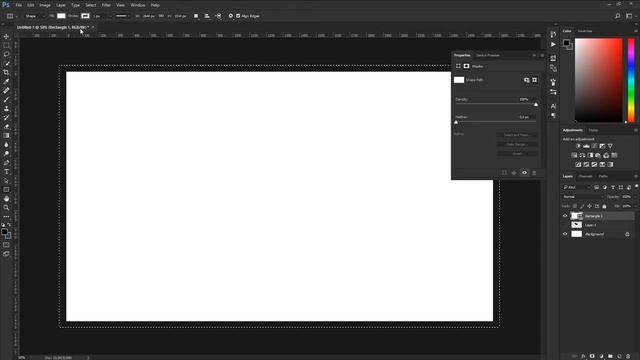Click the shape Fill color swatch

pyautogui.click(x=61, y=16)
